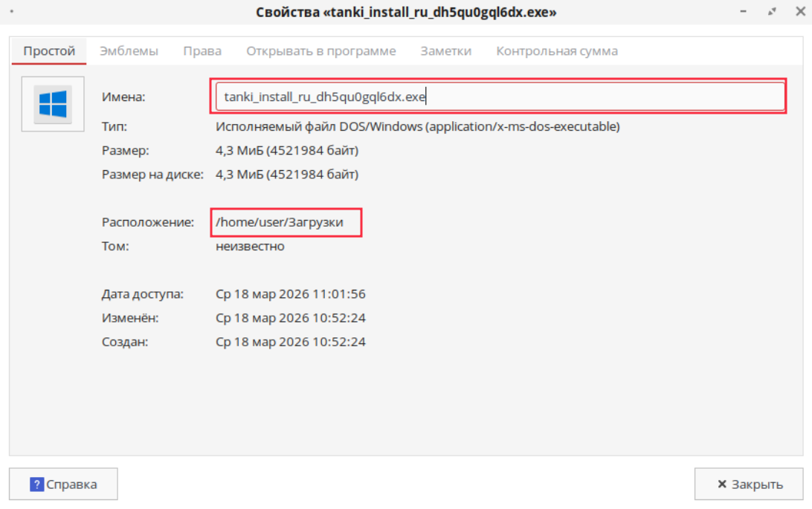Click the Дата доступа timestamp 11:01:56

click(x=290, y=294)
